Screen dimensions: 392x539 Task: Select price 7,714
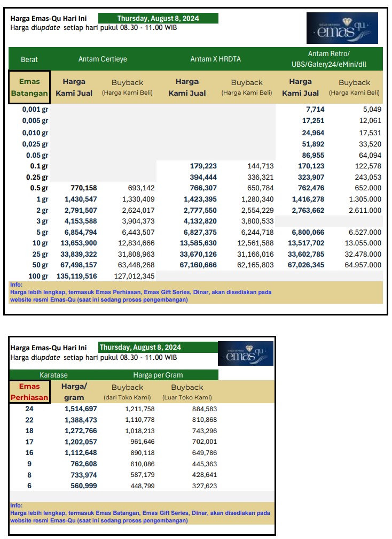coord(315,109)
